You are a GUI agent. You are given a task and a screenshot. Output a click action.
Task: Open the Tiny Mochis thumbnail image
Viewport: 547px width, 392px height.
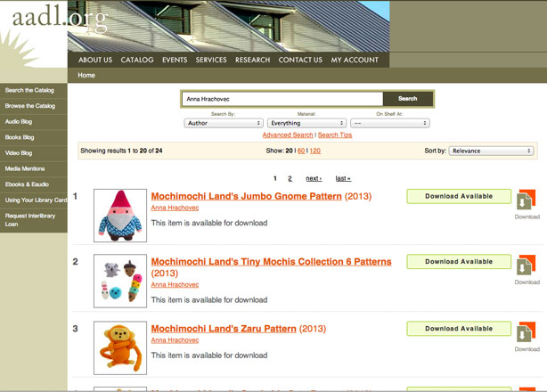119,281
